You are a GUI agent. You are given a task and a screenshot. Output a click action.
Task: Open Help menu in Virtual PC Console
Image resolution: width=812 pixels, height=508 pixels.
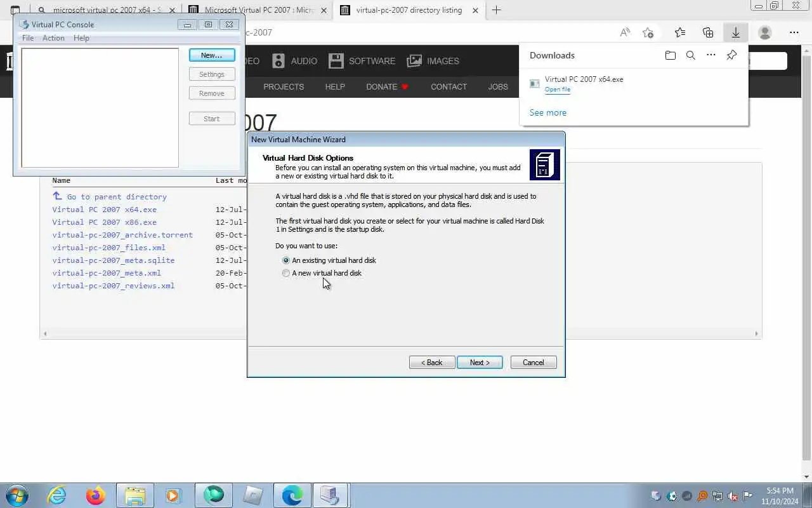click(81, 38)
